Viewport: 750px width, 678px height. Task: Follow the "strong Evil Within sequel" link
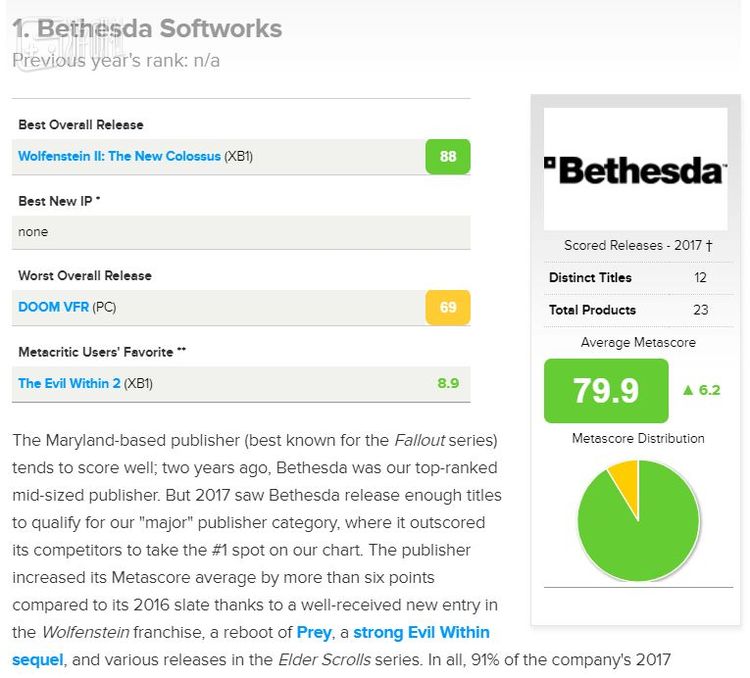[x=421, y=633]
